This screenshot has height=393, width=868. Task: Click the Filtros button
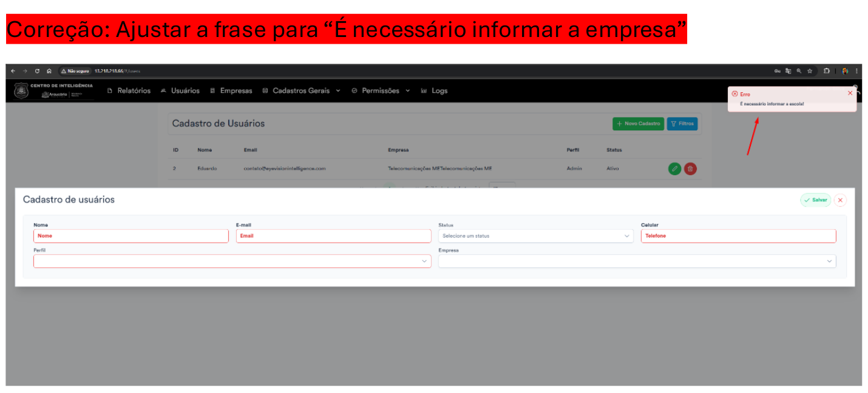[682, 124]
